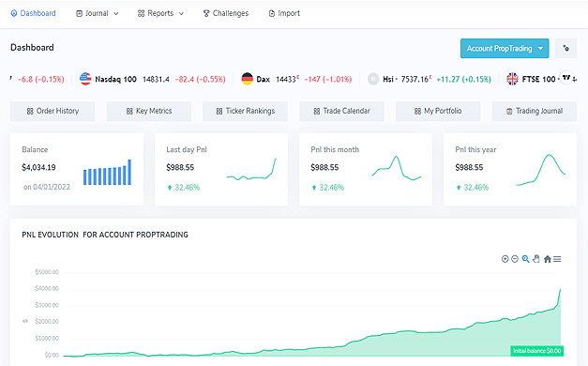This screenshot has height=366, width=588.
Task: Open Account PropTrading dropdown
Action: (x=505, y=49)
